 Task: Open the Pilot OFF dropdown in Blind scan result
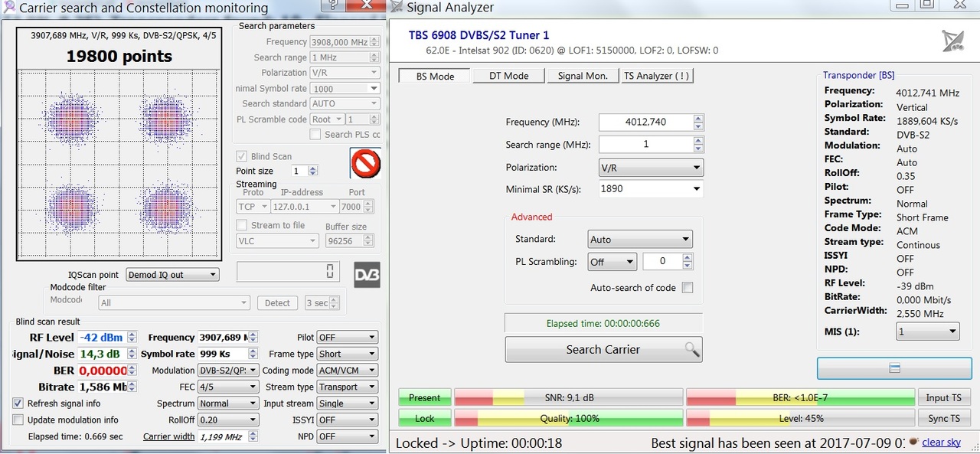(x=347, y=337)
